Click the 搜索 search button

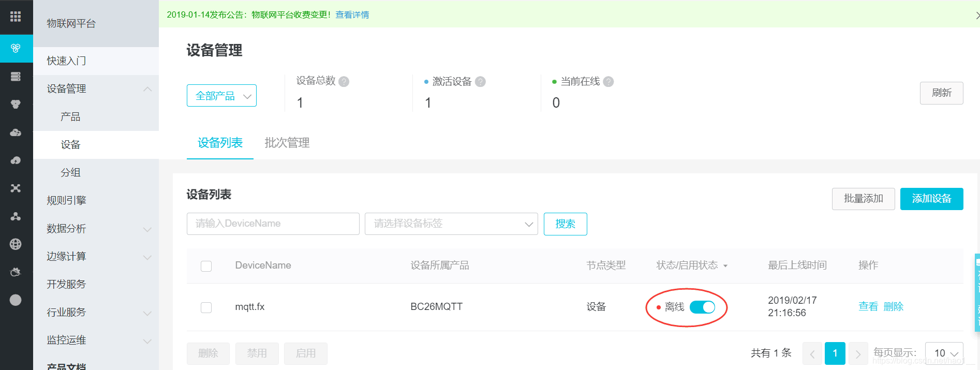tap(566, 224)
